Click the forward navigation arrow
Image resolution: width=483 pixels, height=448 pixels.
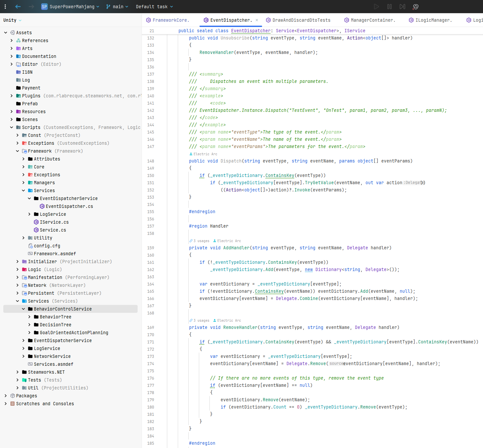(x=31, y=7)
